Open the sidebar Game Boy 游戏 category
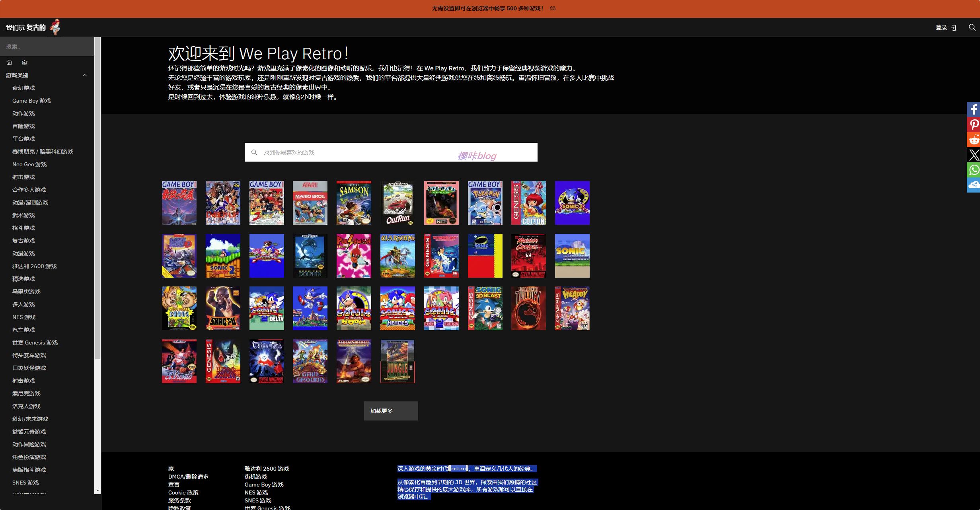 click(31, 101)
